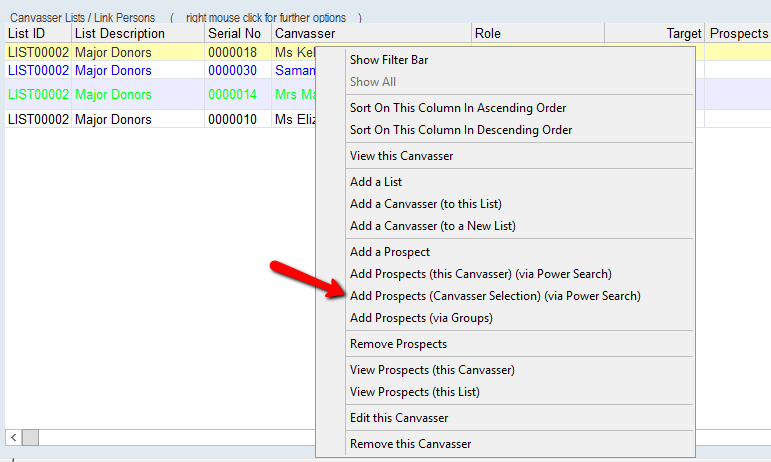Select Add a Canvasser (to a New List)

[x=433, y=226]
